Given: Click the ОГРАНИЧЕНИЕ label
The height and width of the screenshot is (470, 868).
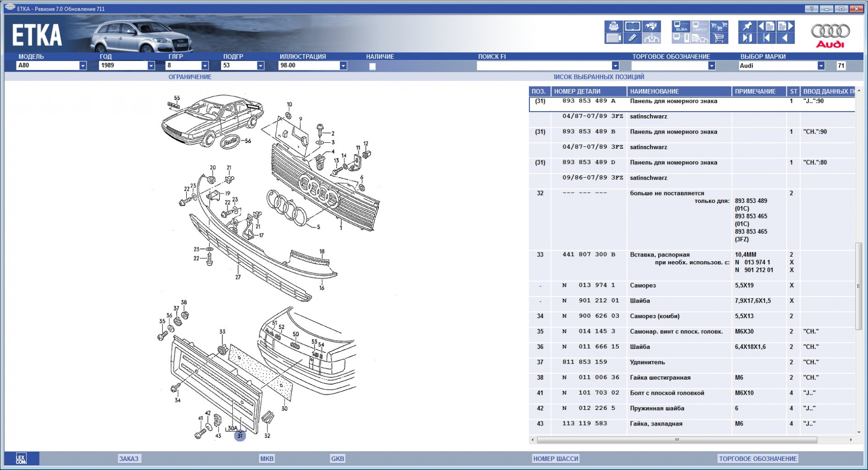Looking at the screenshot, I should tap(190, 77).
